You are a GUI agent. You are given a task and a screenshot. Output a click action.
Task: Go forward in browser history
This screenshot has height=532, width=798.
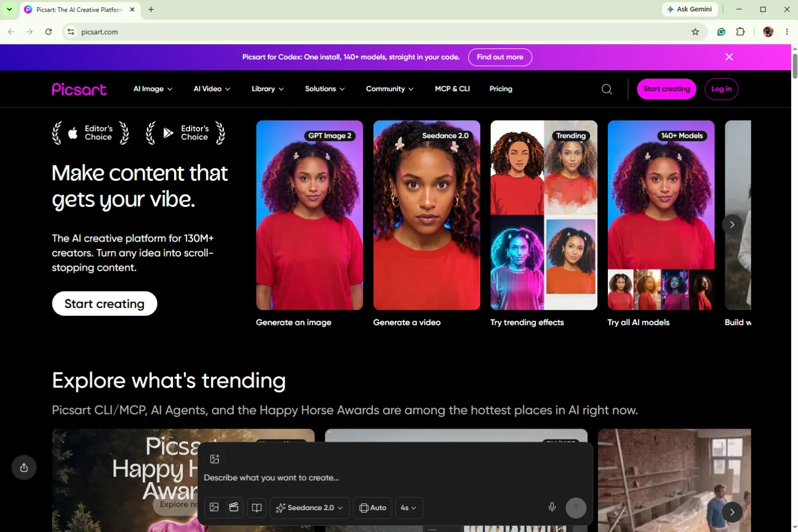[x=30, y=32]
